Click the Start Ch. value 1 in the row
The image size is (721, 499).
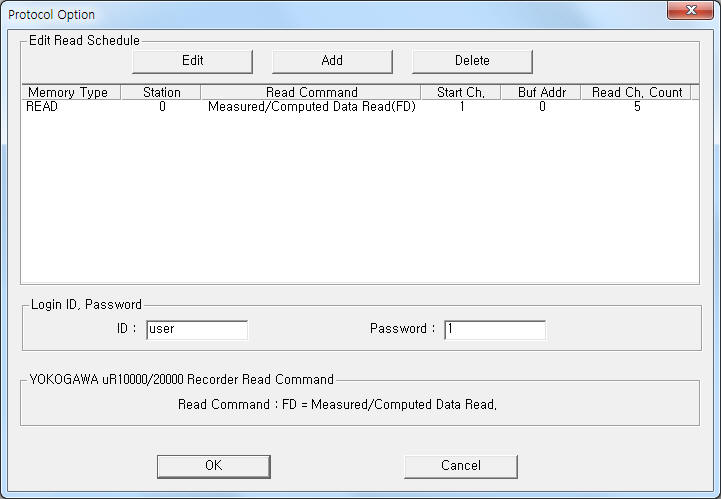[x=462, y=107]
